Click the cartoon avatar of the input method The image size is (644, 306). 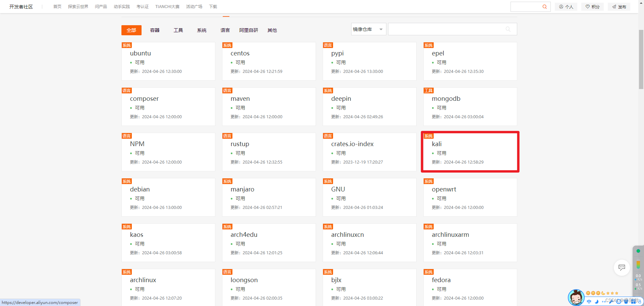pos(576,298)
